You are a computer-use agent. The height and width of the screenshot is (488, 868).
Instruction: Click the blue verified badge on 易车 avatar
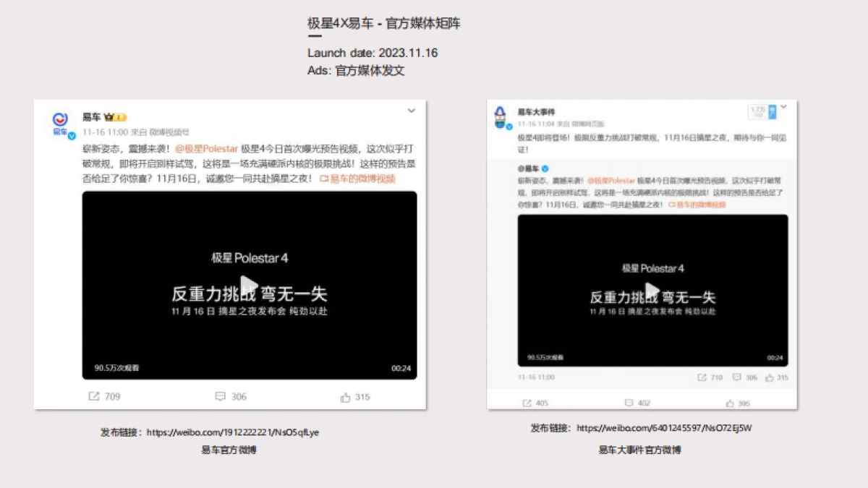point(70,134)
